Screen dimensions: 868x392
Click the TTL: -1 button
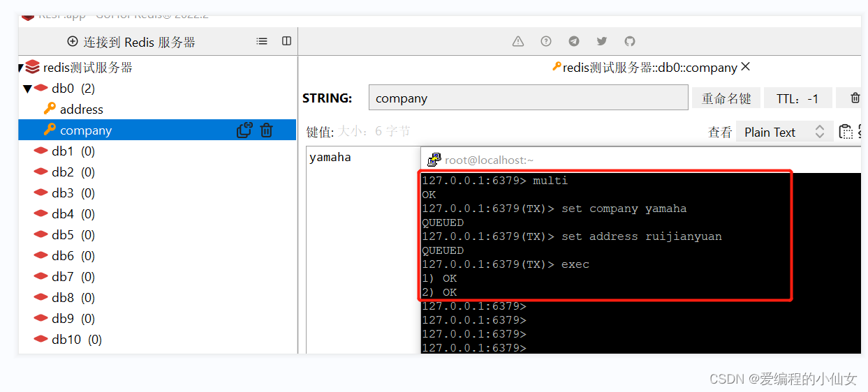798,98
